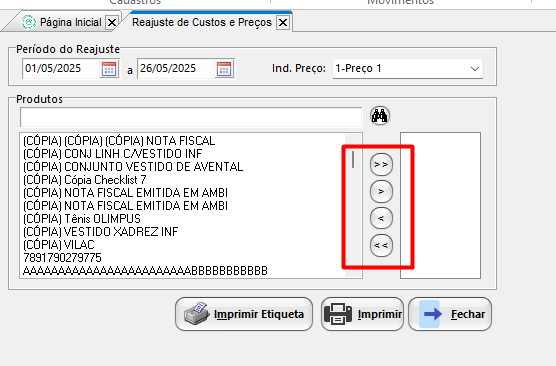
Task: Close the Página Inicial tab
Action: click(112, 23)
